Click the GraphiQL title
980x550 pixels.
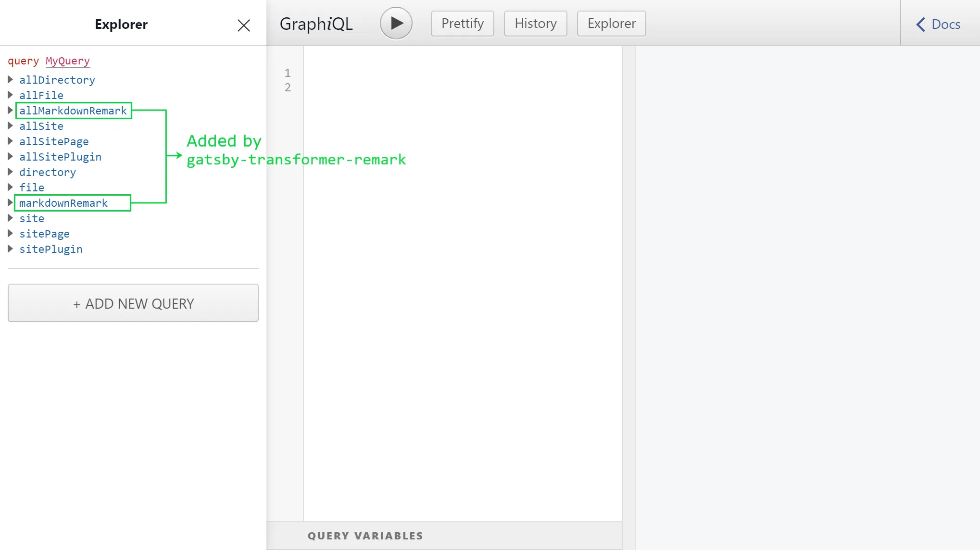(316, 24)
